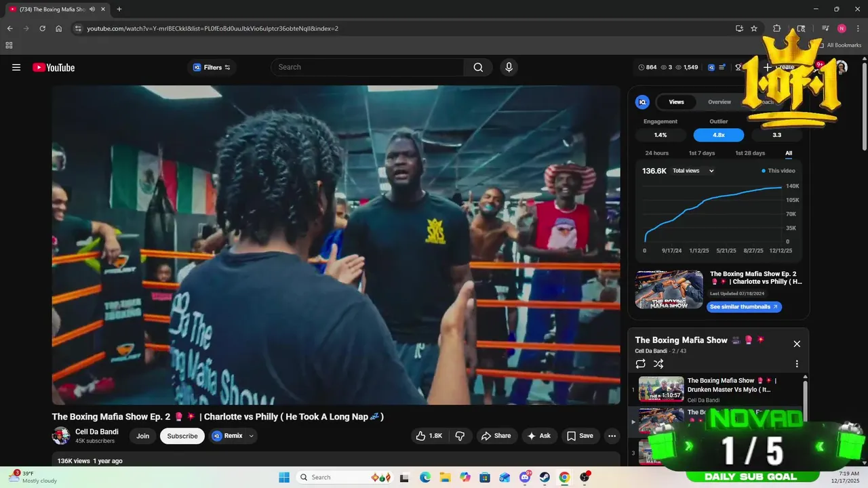Click the Ask button

pyautogui.click(x=539, y=436)
